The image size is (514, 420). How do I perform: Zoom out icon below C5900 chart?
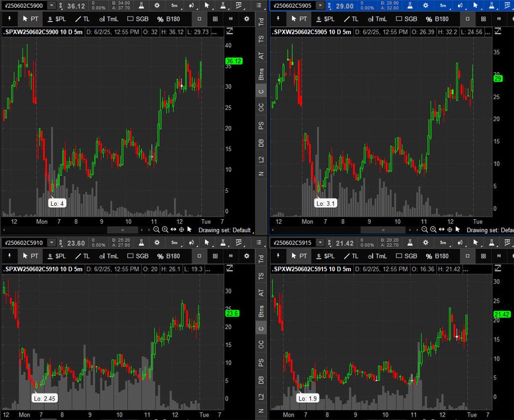[157, 230]
